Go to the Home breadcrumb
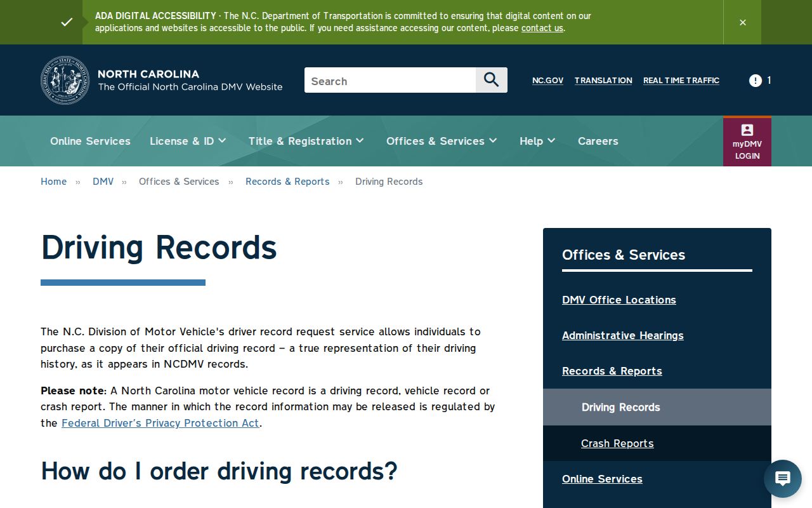Screen dimensions: 812x508 pos(53,182)
